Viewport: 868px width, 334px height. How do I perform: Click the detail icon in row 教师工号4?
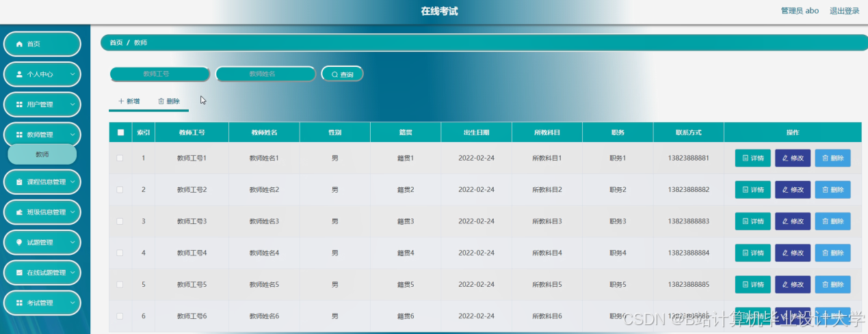click(x=746, y=253)
